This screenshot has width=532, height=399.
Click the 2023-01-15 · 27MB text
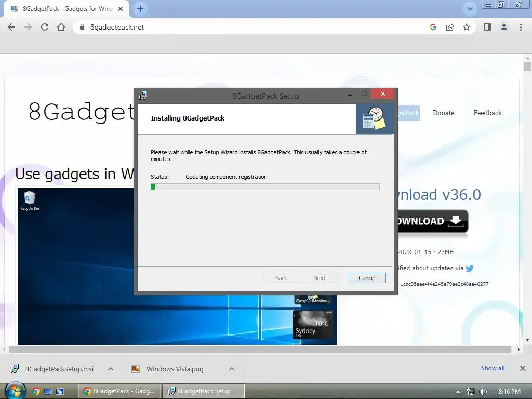425,252
